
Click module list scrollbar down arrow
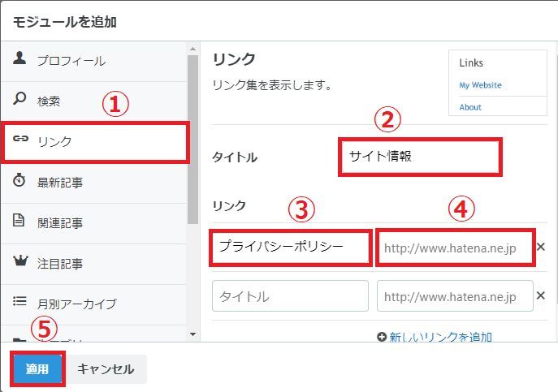pyautogui.click(x=192, y=334)
